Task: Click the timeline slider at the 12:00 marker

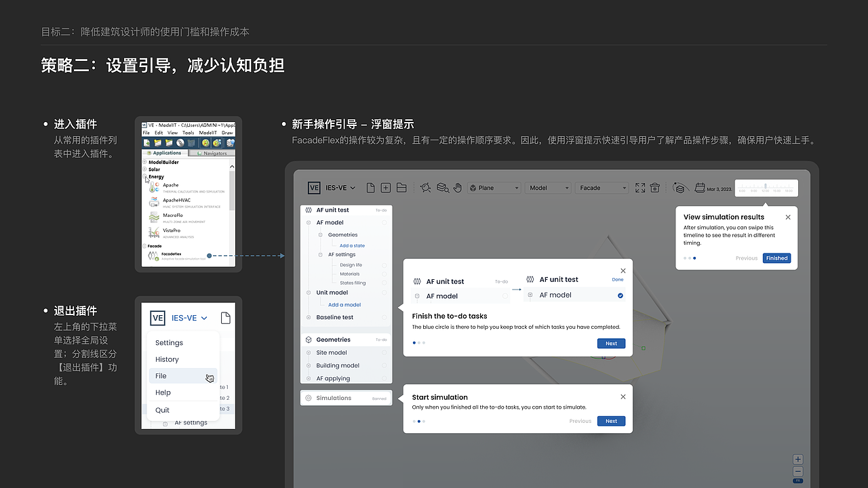Action: coord(765,187)
